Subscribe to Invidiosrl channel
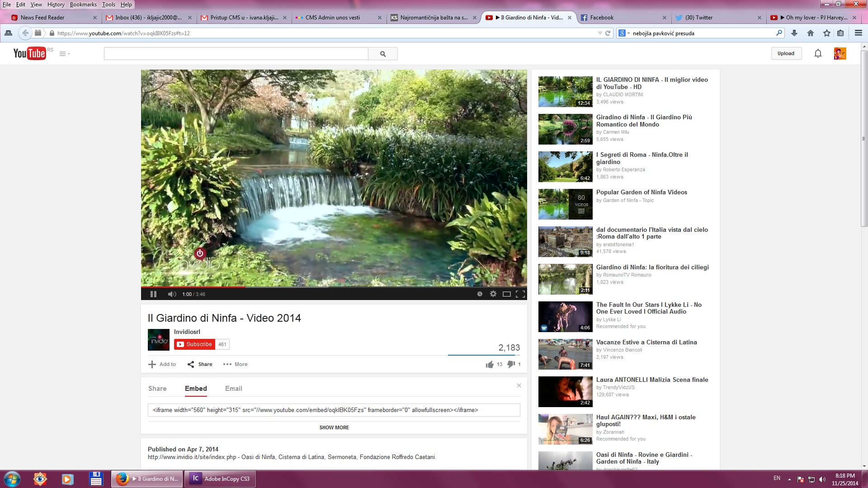 click(x=194, y=344)
